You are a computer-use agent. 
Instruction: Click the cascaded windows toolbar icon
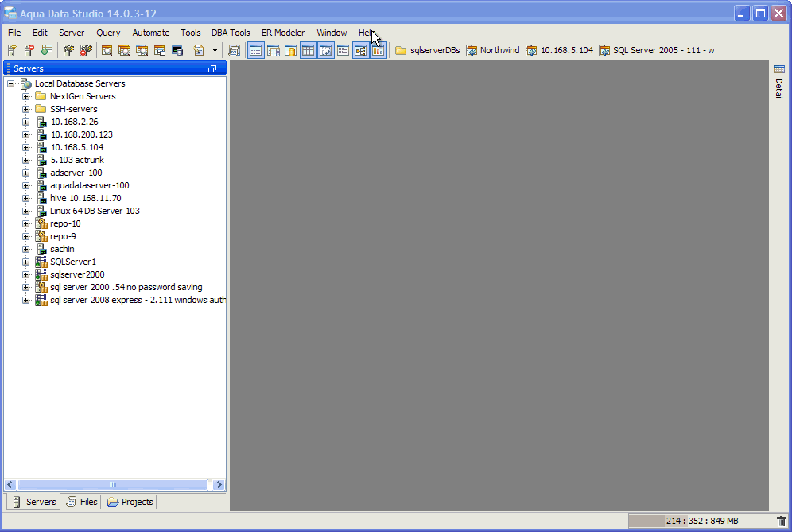(x=160, y=50)
